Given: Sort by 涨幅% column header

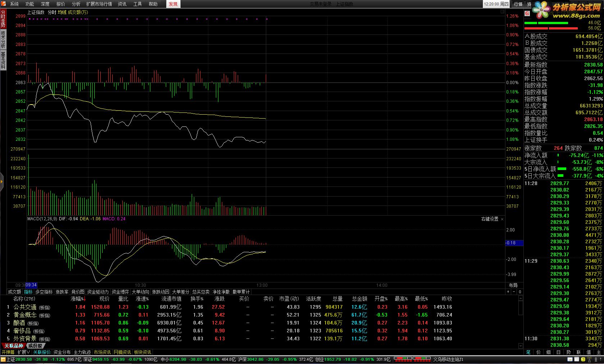Looking at the screenshot, I should click(78, 299).
